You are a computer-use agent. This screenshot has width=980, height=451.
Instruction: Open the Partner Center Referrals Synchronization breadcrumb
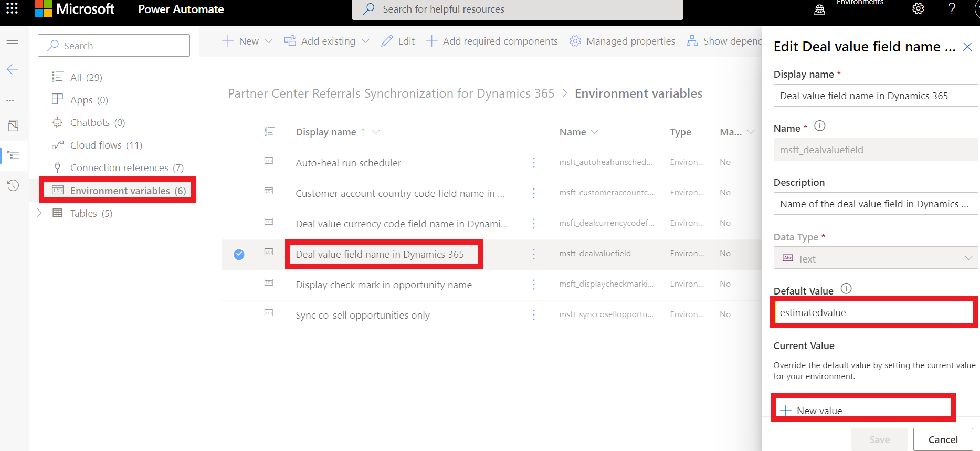point(391,93)
